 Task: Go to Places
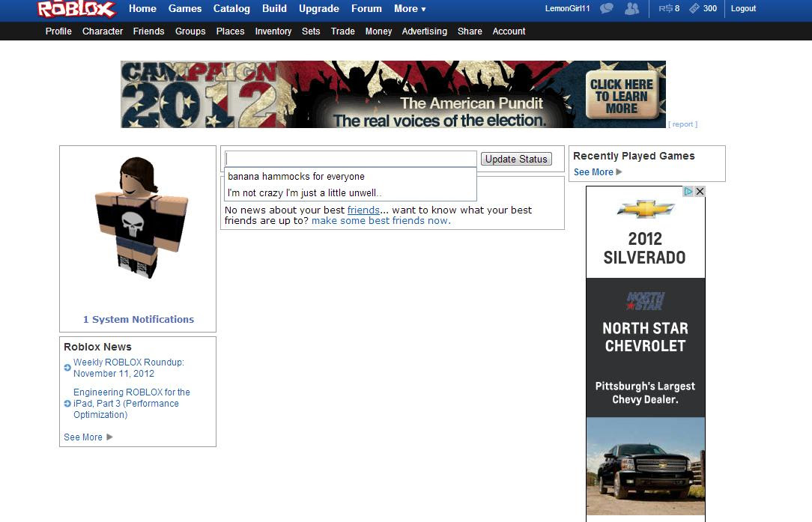coord(230,31)
